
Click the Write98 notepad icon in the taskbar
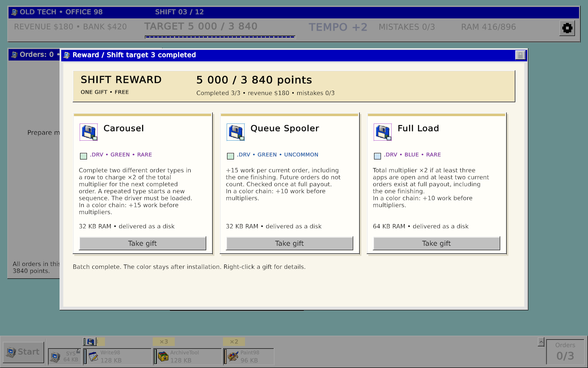(94, 357)
